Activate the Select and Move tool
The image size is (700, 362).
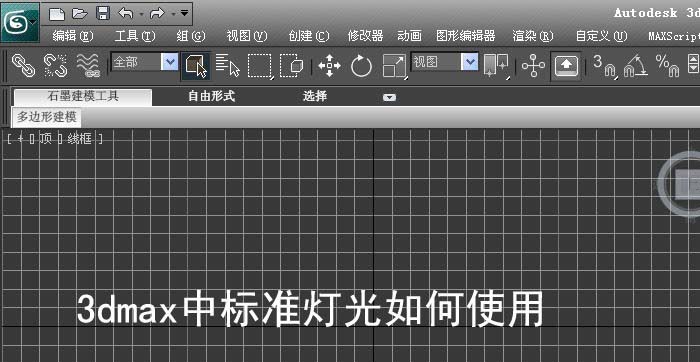[329, 66]
